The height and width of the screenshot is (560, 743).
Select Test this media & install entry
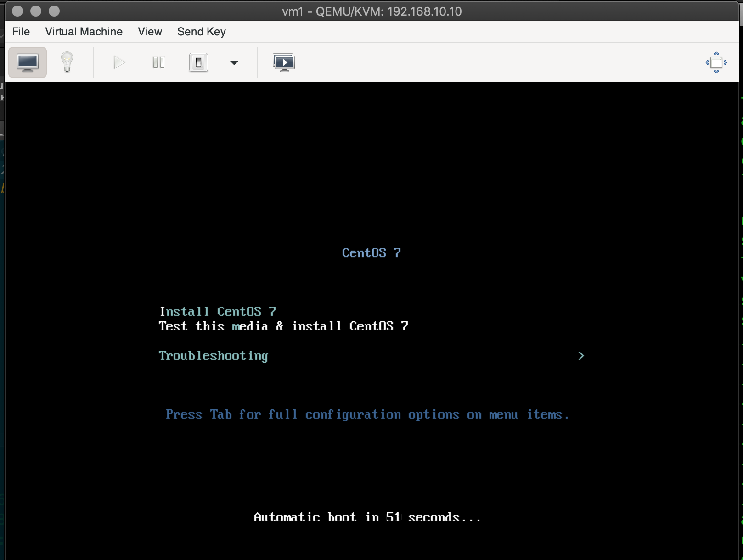[283, 326]
